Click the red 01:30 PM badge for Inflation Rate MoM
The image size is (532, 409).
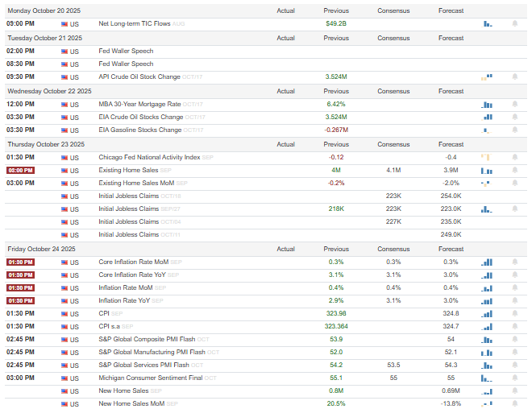(x=20, y=287)
